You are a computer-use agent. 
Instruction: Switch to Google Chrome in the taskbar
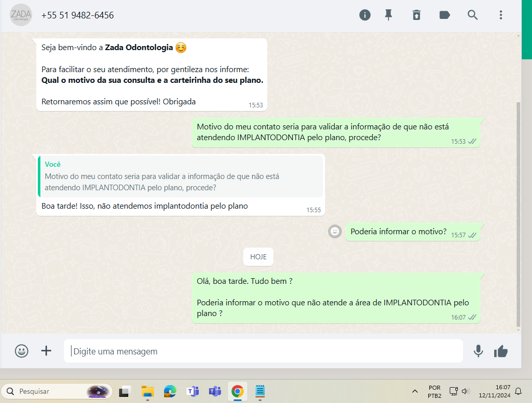coord(238,391)
